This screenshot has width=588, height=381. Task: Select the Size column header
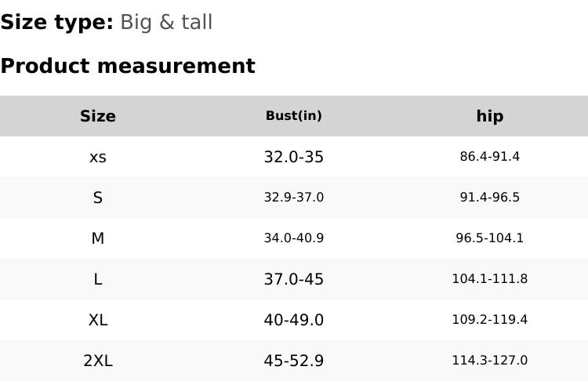pos(98,116)
